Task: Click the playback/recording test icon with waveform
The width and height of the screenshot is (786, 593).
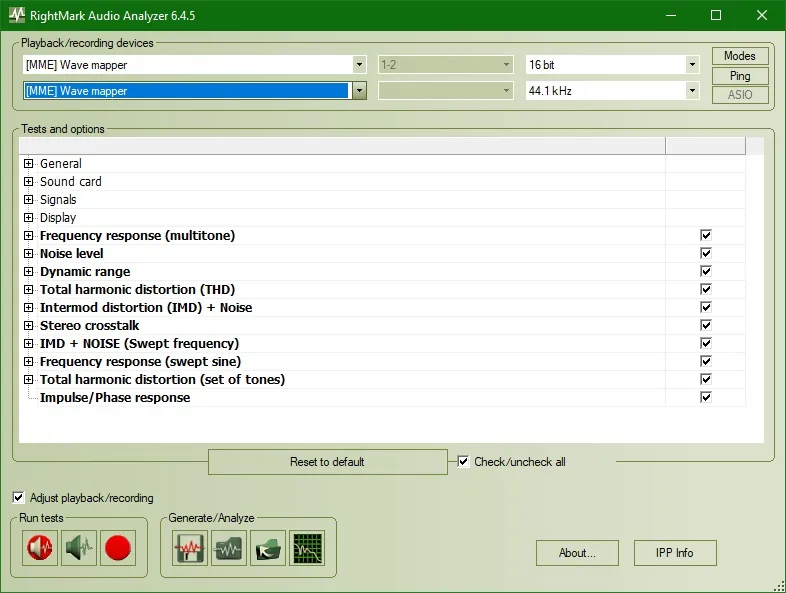Action: click(40, 548)
